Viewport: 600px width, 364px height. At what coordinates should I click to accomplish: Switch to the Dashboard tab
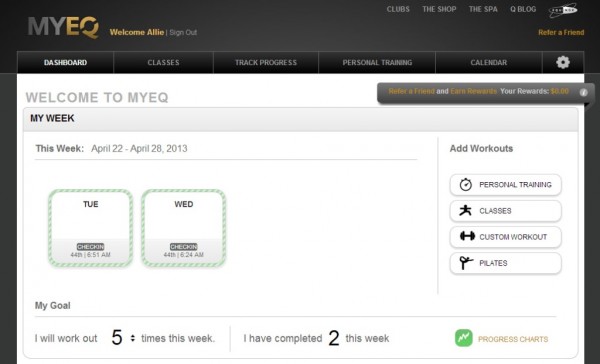pyautogui.click(x=65, y=62)
